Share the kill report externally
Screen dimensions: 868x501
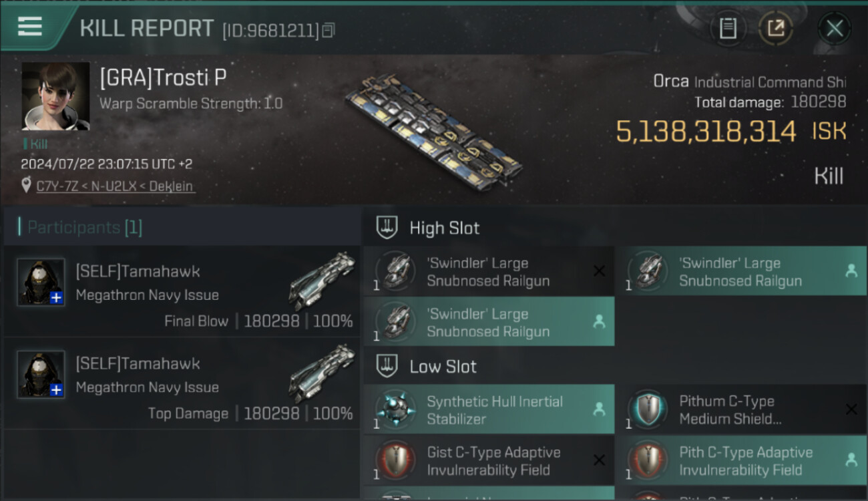[776, 28]
